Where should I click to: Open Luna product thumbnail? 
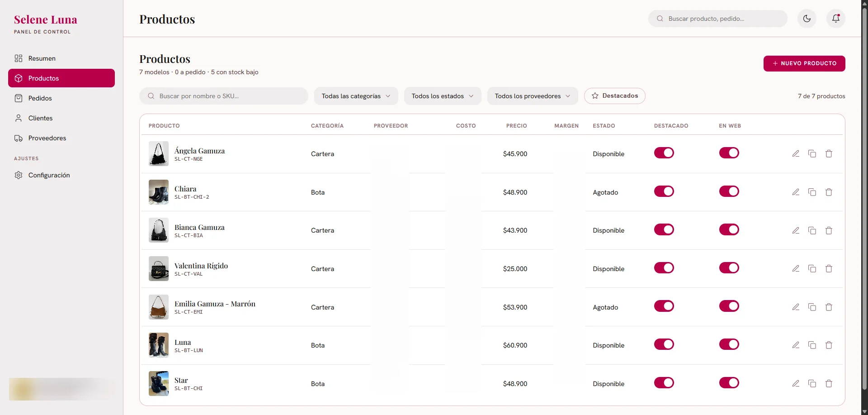point(159,345)
